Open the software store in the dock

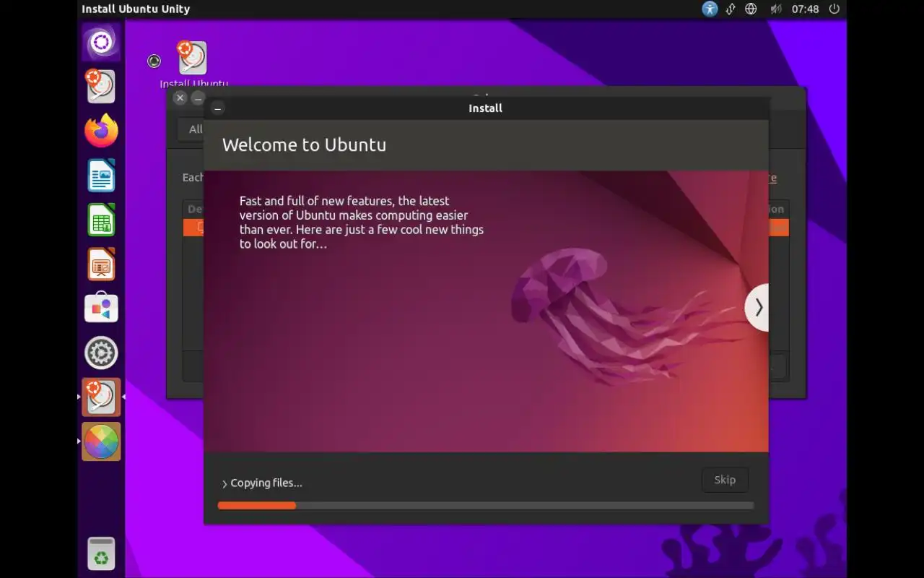101,309
